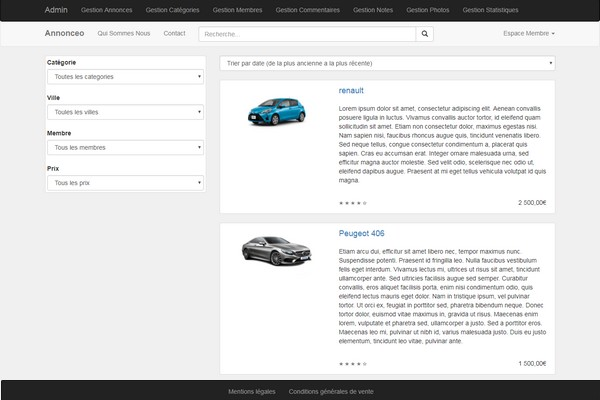
Task: Click the search magnifier icon button
Action: [425, 34]
